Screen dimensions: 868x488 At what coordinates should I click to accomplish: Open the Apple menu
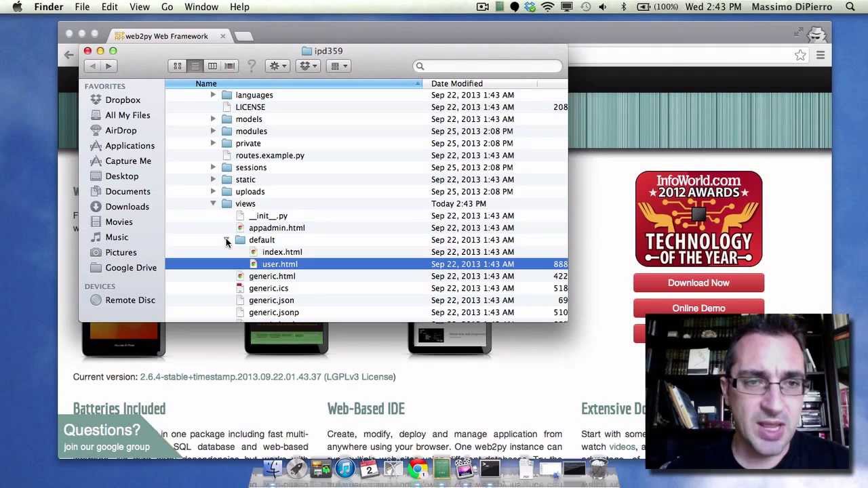(x=18, y=7)
